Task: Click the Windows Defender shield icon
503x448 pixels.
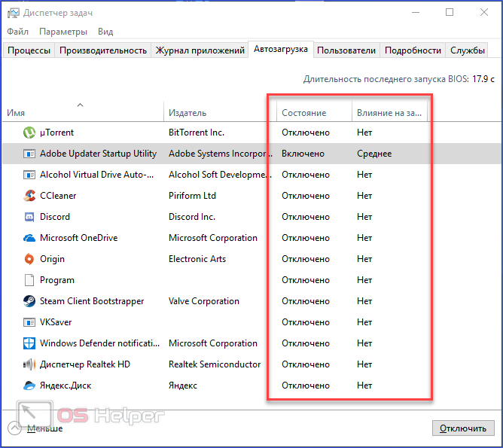Action: coord(29,343)
